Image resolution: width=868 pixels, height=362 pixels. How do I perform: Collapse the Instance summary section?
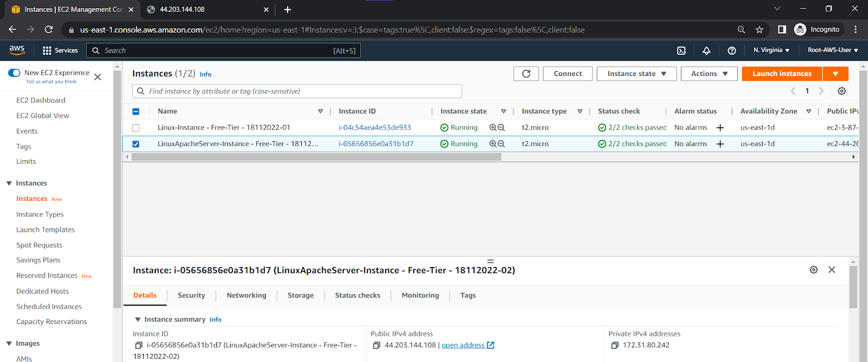[138, 320]
